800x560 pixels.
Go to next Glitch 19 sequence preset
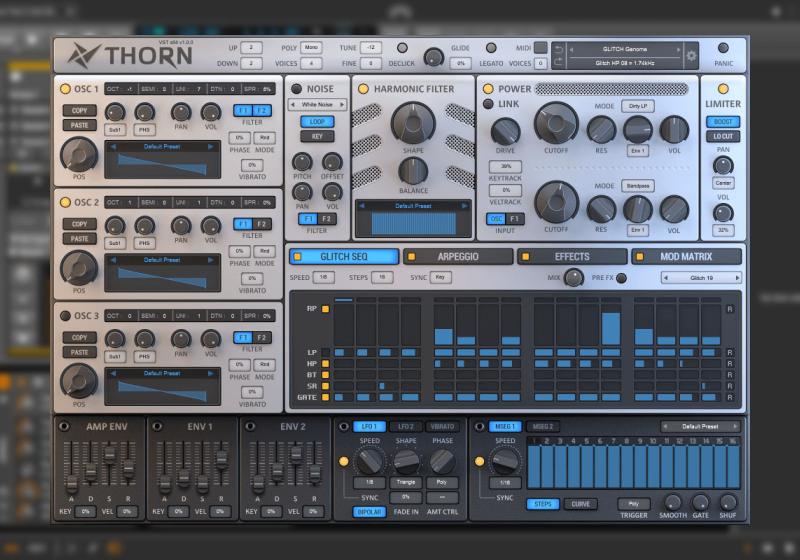pyautogui.click(x=737, y=278)
